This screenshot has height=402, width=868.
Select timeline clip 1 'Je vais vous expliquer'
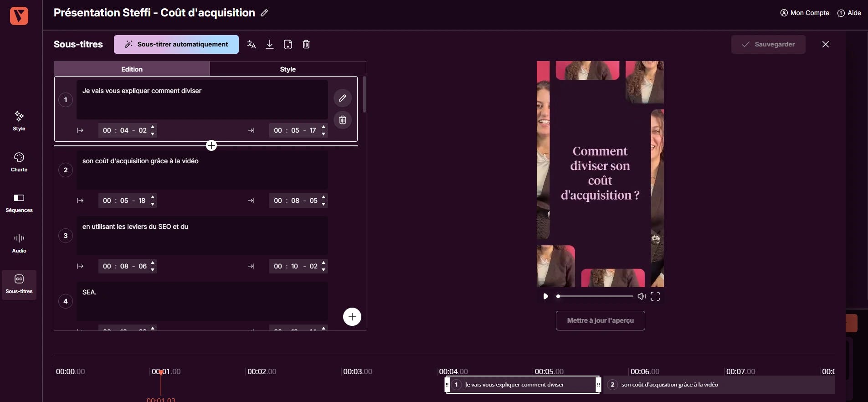(523, 385)
